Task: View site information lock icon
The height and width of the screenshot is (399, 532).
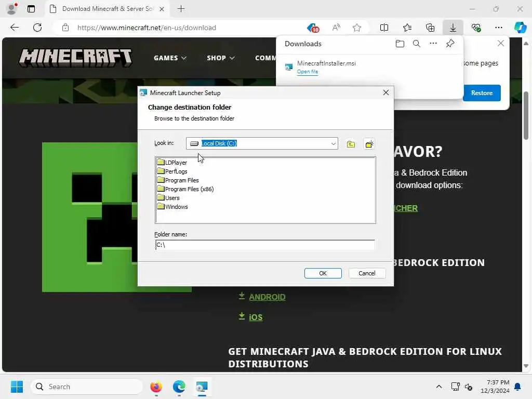Action: (x=65, y=28)
